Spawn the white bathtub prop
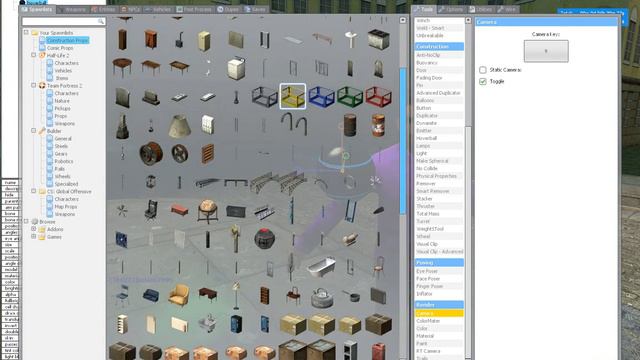 click(321, 267)
